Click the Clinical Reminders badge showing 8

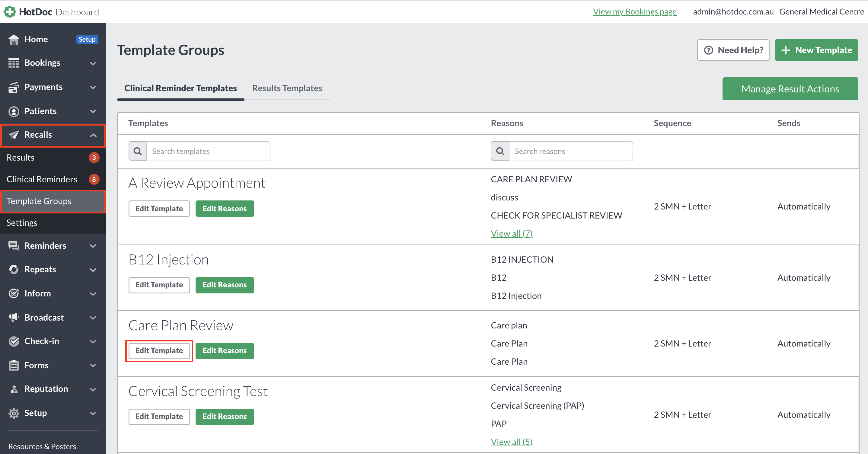[94, 180]
